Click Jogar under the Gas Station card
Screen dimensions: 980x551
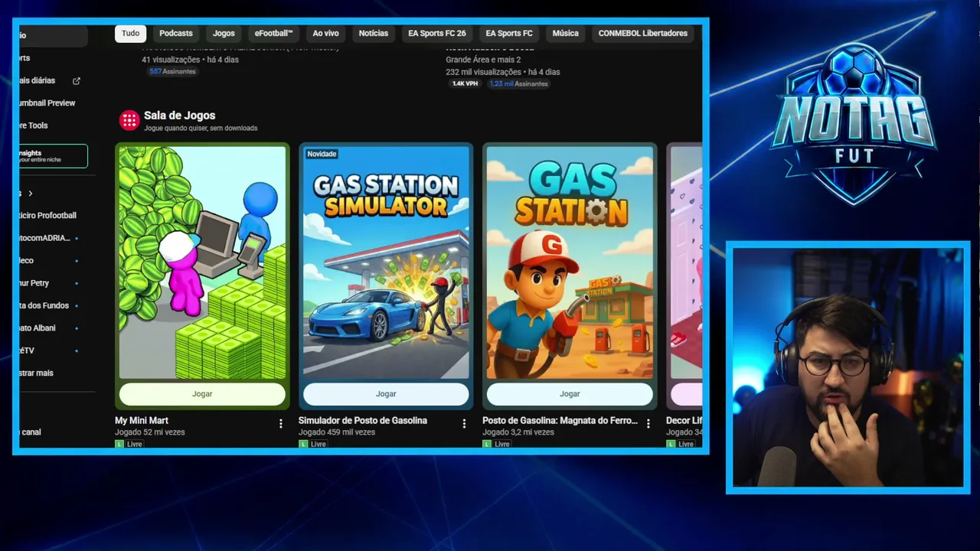coord(570,394)
